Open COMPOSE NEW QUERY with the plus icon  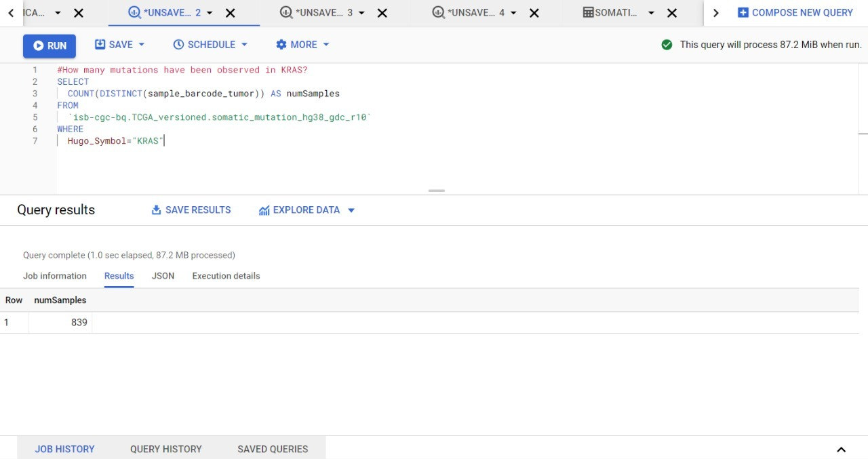(x=742, y=12)
